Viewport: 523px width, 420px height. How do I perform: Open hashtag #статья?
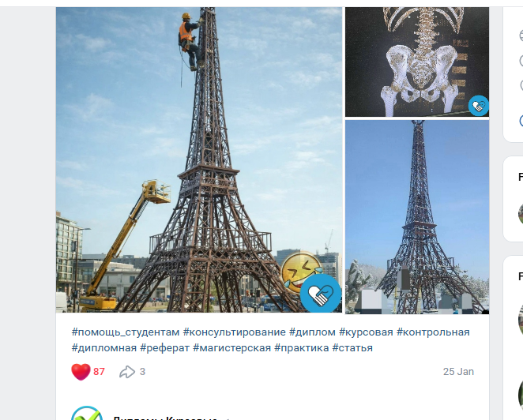(x=352, y=348)
